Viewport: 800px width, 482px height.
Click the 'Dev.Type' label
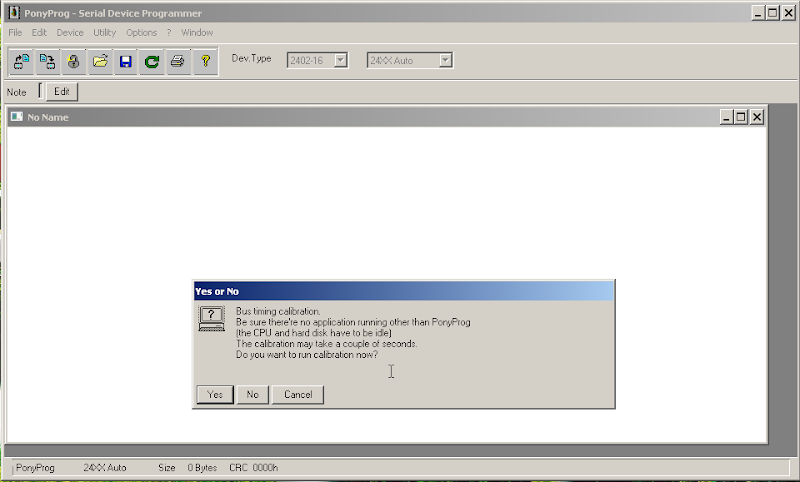click(252, 59)
